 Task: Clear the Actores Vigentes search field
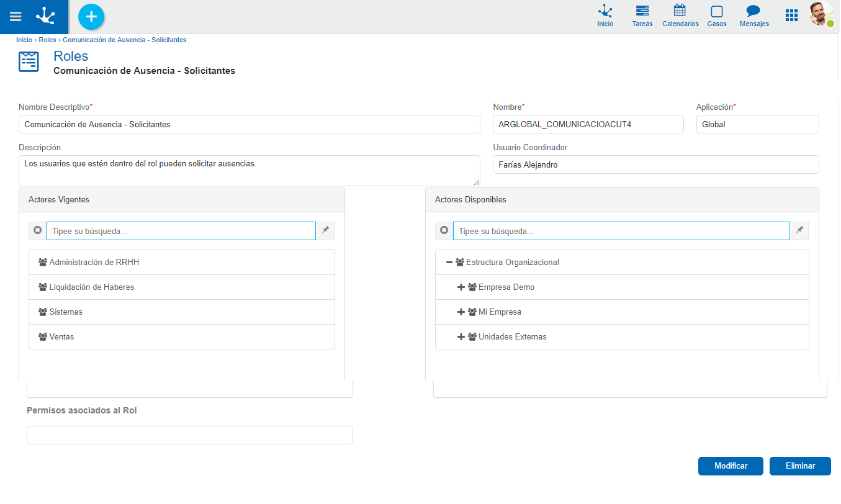pos(38,230)
